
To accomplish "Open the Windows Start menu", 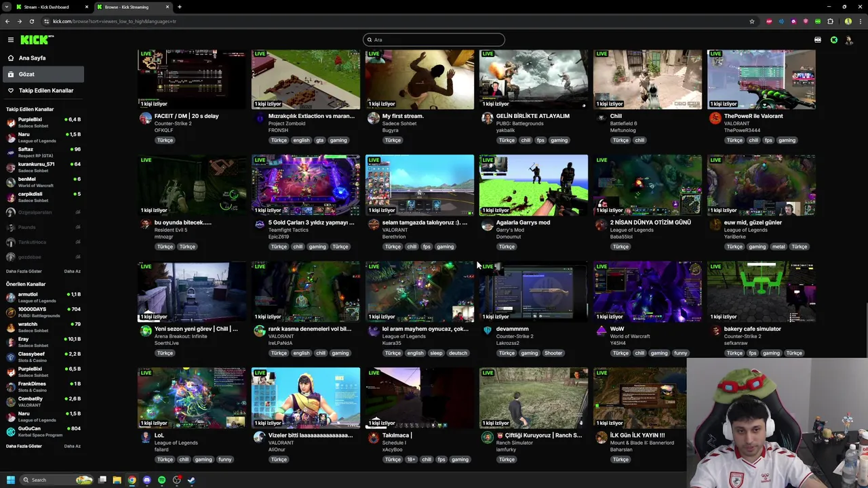I will 10,480.
